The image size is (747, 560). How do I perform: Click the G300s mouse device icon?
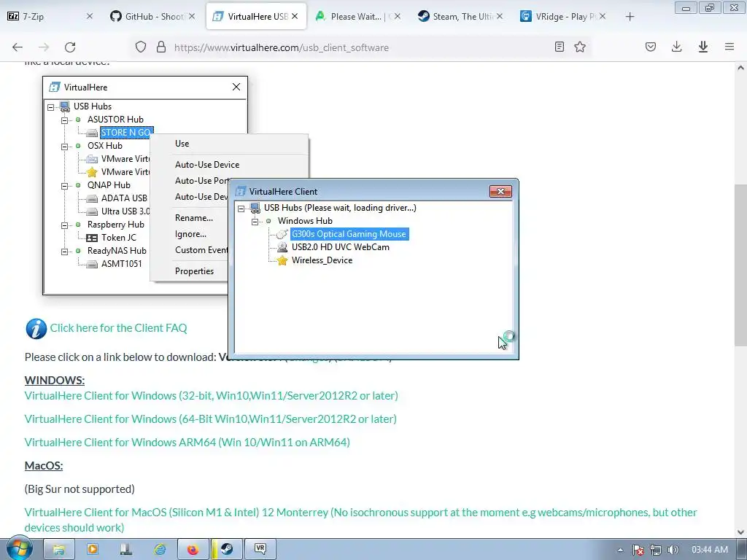coord(282,234)
